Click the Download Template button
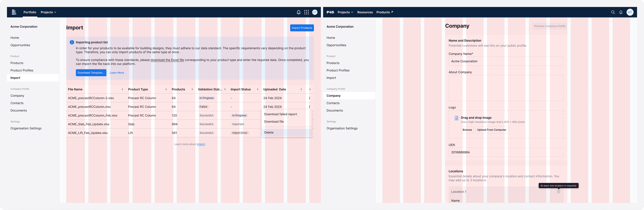 click(x=91, y=73)
